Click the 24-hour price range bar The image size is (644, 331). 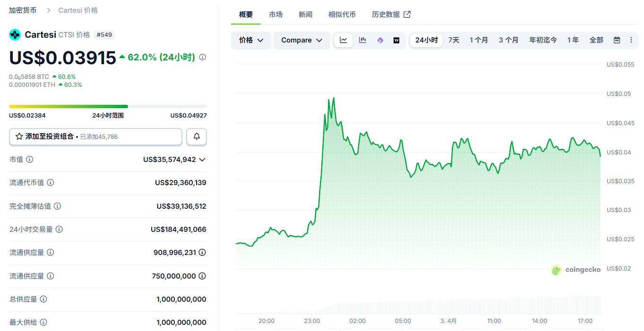click(x=108, y=106)
